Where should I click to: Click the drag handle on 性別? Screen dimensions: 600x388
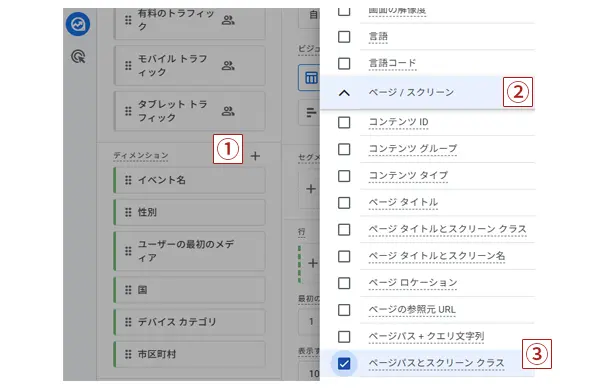128,212
